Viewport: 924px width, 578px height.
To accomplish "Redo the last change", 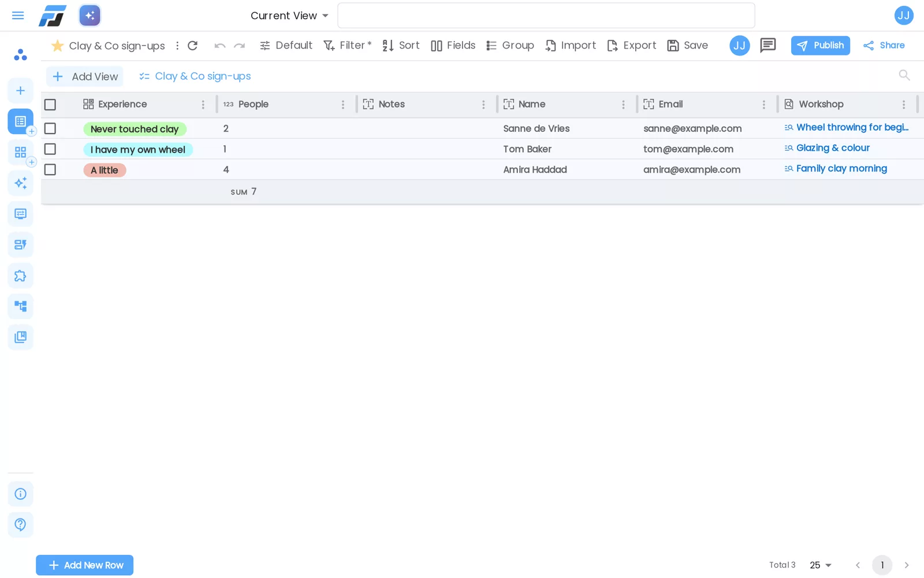I will 240,46.
